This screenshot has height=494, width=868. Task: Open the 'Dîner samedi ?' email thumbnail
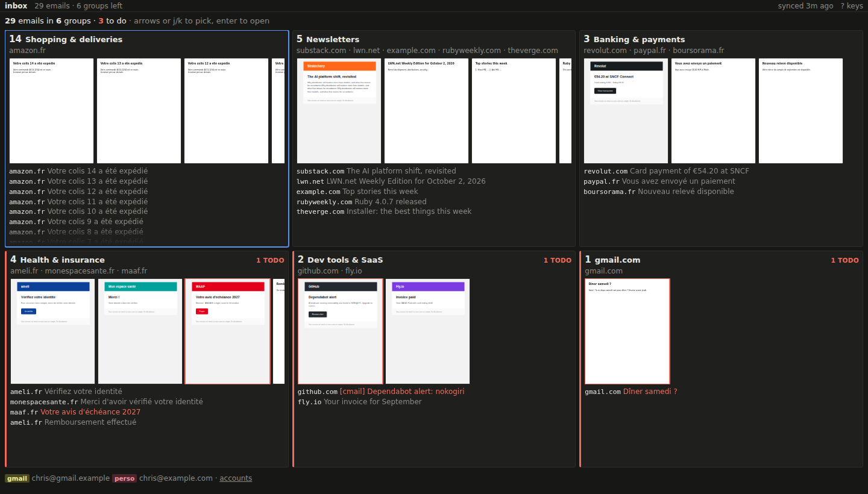pyautogui.click(x=627, y=331)
